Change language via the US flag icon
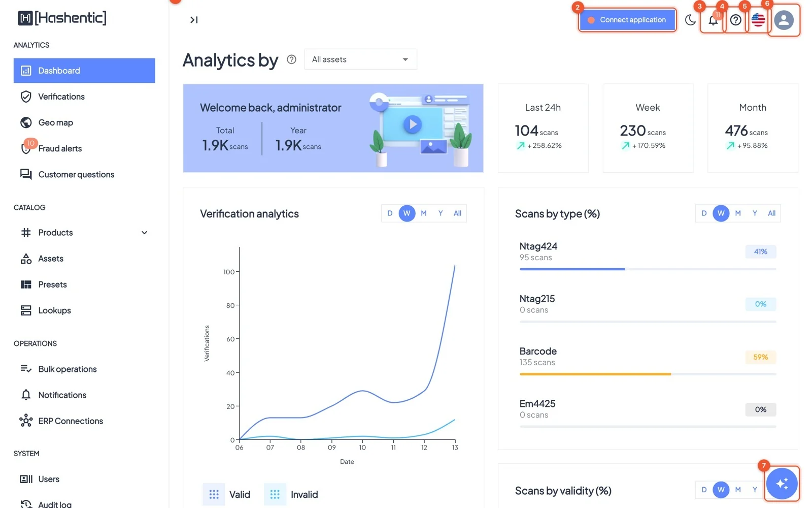This screenshot has width=812, height=508. 758,20
